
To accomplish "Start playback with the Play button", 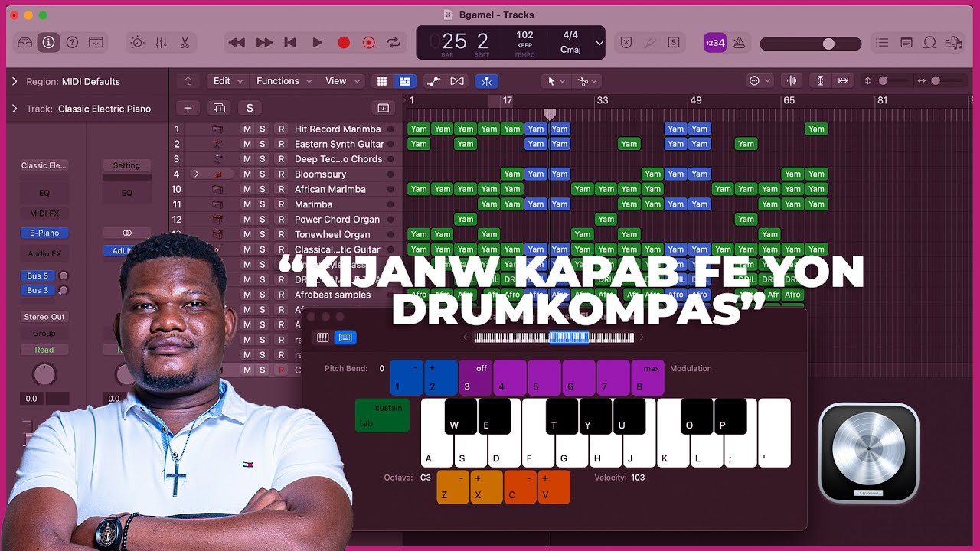I will [317, 43].
